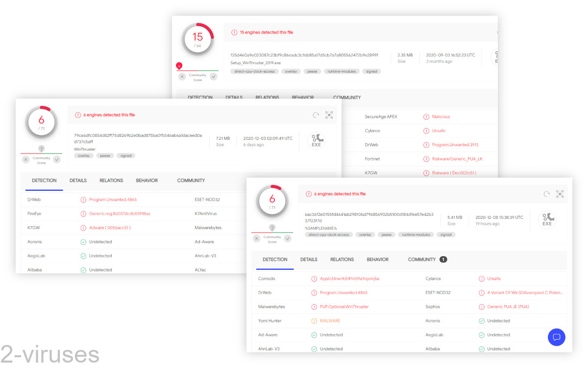Click 'runtime-modules' tag in top window
Screen dimensions: 588x368
342,71
